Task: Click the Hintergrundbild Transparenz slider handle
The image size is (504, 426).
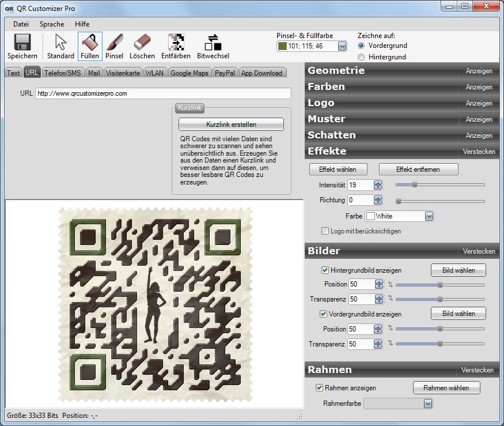Action: pos(440,299)
